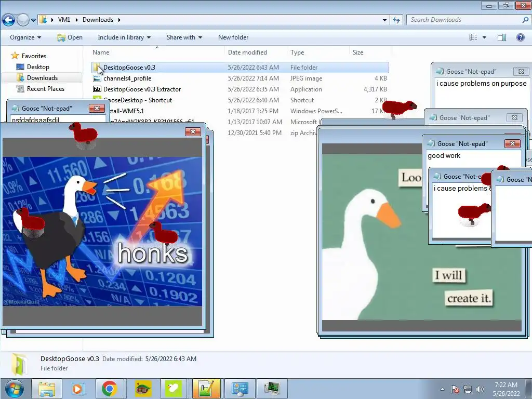Select Desktop in navigation pane

click(37, 67)
